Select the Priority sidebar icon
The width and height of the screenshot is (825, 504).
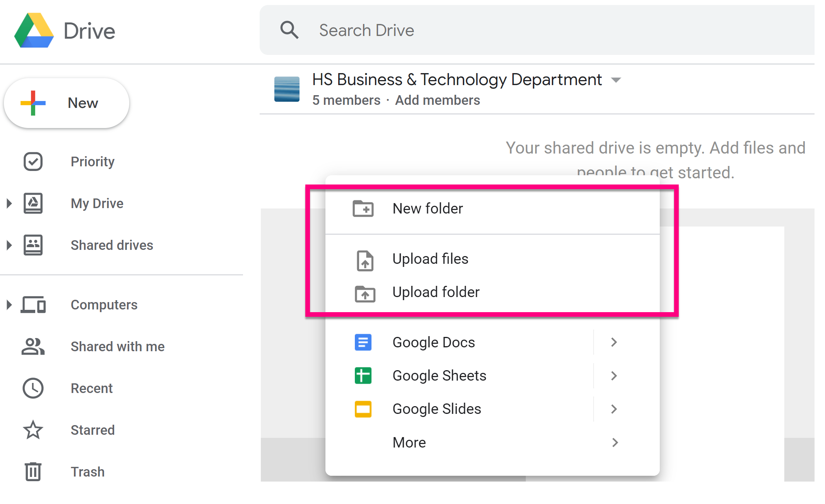coord(33,161)
